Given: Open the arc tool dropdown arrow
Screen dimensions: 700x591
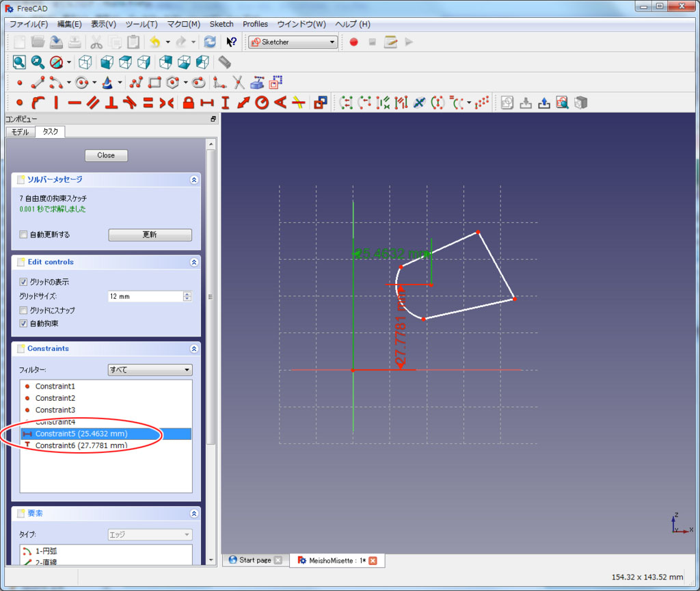Looking at the screenshot, I should (x=69, y=83).
